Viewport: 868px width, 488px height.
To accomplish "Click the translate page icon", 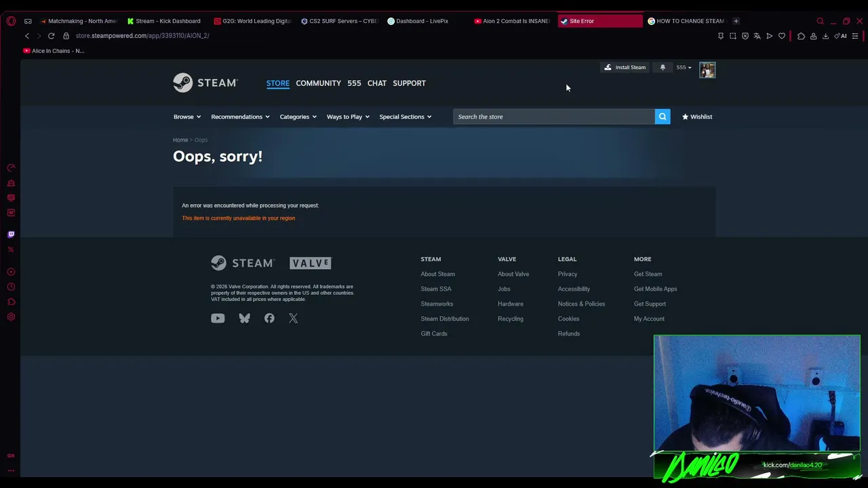I will [757, 36].
